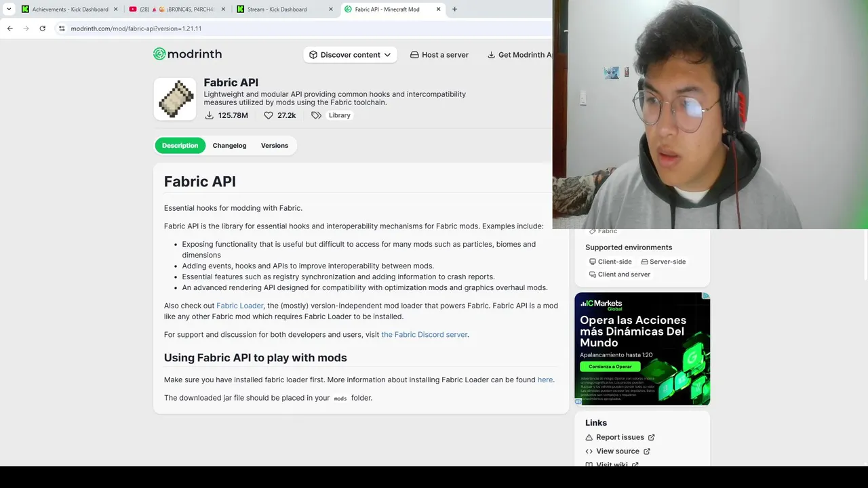Open the Host a server link
This screenshot has width=868, height=488.
[439, 55]
